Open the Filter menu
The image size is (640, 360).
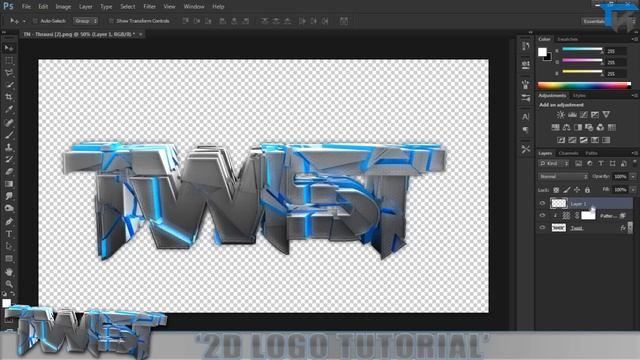pyautogui.click(x=149, y=7)
